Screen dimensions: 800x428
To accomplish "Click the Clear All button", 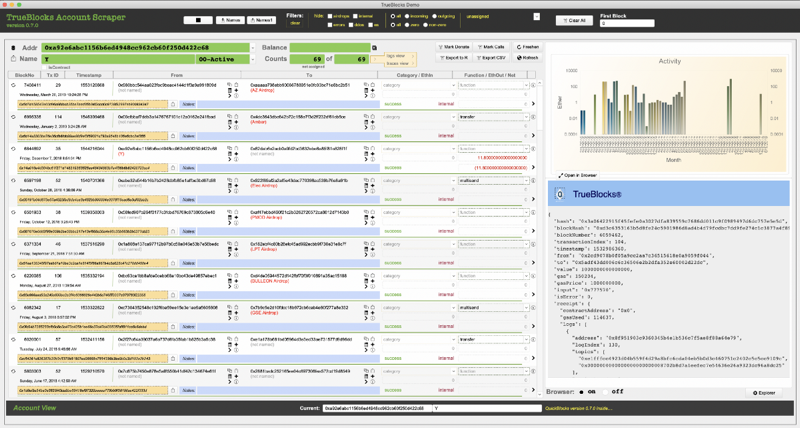I will [574, 20].
